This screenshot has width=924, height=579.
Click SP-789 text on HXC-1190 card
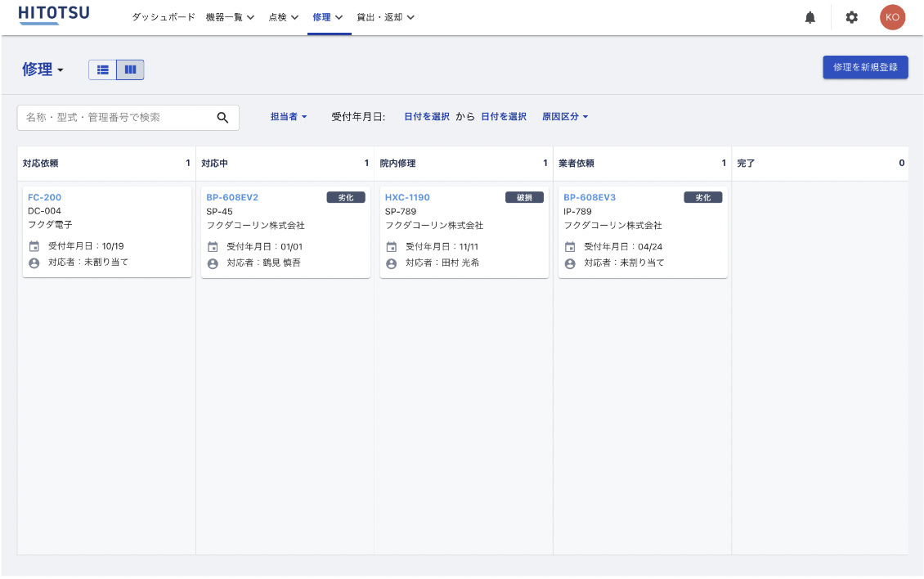tap(401, 212)
